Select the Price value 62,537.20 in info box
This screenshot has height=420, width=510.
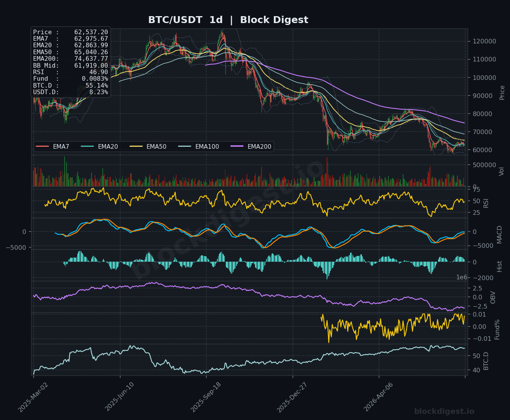(x=91, y=32)
